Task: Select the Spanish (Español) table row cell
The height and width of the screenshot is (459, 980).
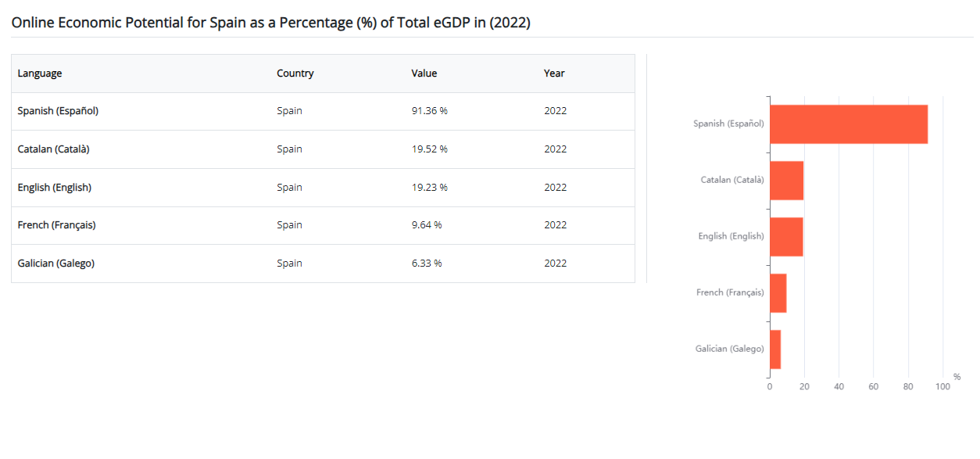Action: coord(58,111)
